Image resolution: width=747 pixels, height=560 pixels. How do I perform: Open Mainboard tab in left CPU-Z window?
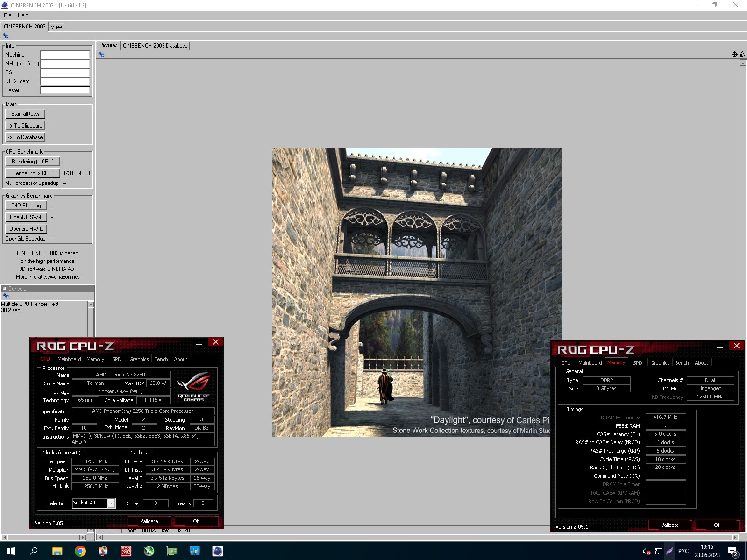coord(69,359)
